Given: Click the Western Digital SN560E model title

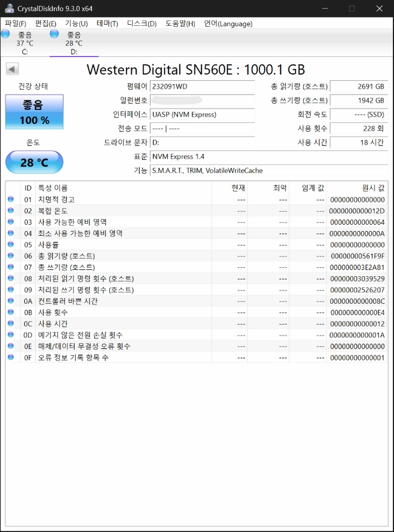Looking at the screenshot, I should [196, 69].
